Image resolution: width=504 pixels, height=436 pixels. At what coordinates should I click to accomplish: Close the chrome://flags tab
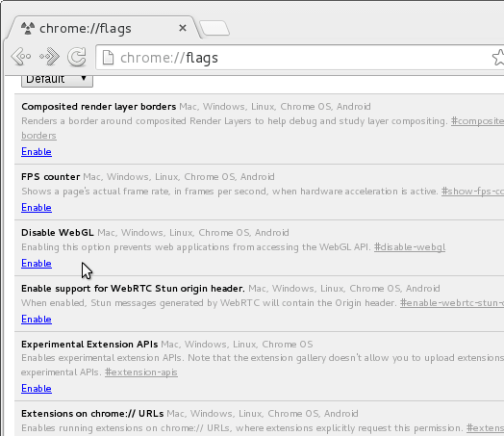point(183,28)
